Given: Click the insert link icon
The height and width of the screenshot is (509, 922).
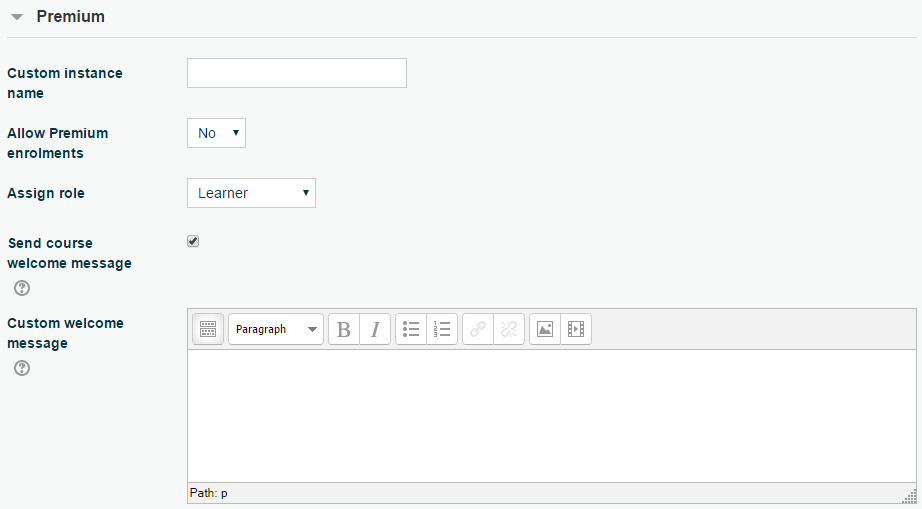Looking at the screenshot, I should point(478,330).
